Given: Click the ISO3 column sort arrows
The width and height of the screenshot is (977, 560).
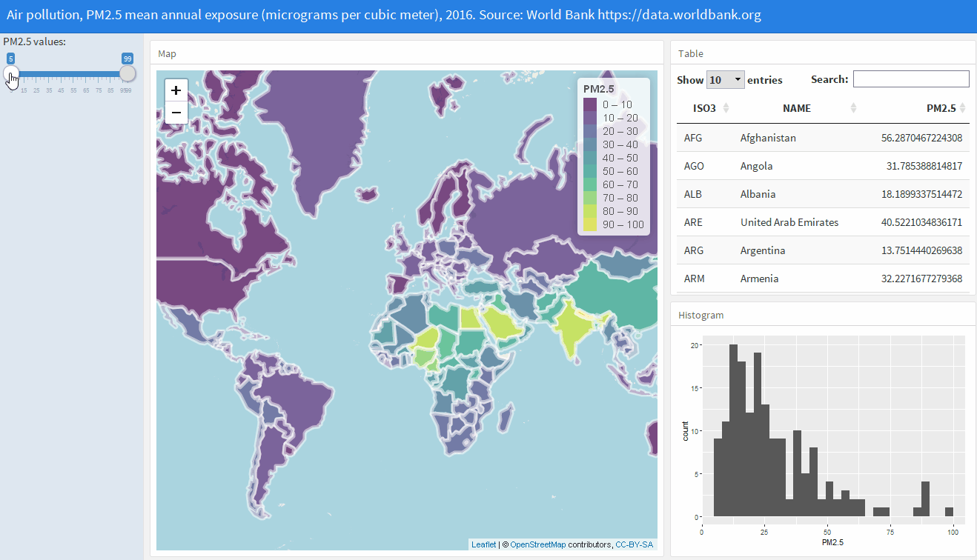Looking at the screenshot, I should (x=724, y=107).
